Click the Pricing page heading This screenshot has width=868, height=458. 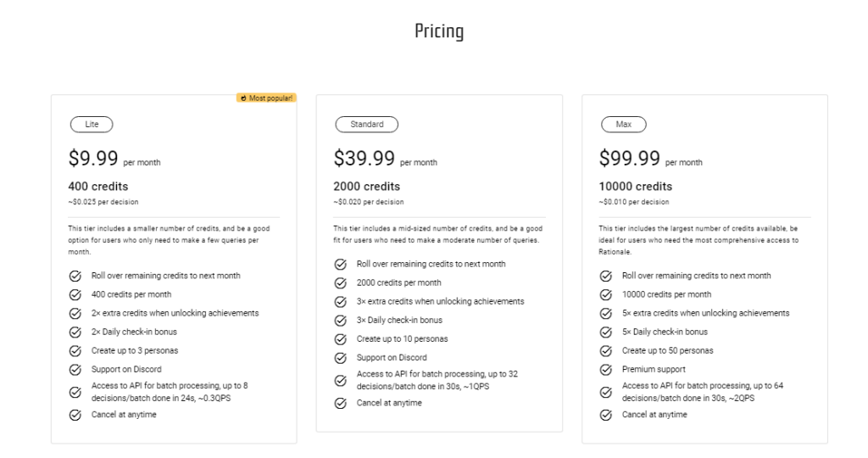(x=439, y=32)
